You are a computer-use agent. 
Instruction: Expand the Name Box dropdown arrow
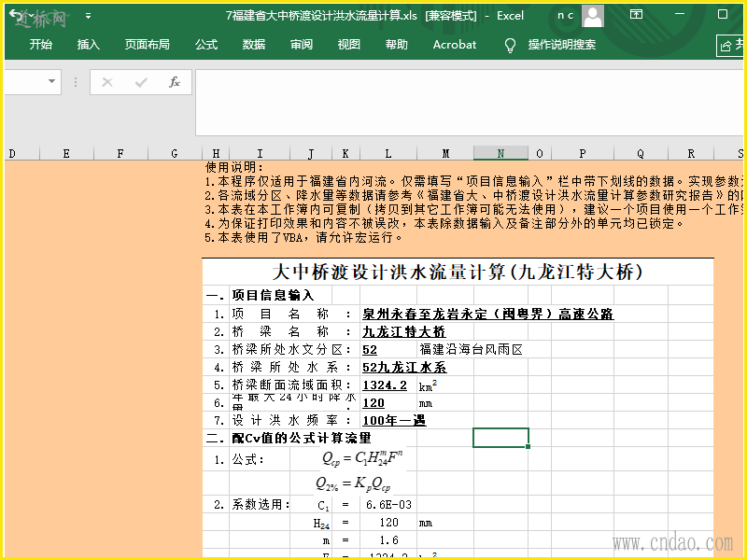click(51, 81)
